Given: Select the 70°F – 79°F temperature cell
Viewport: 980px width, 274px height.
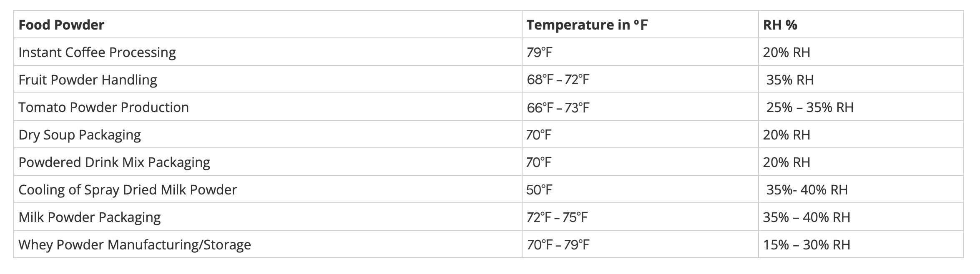Looking at the screenshot, I should 558,245.
